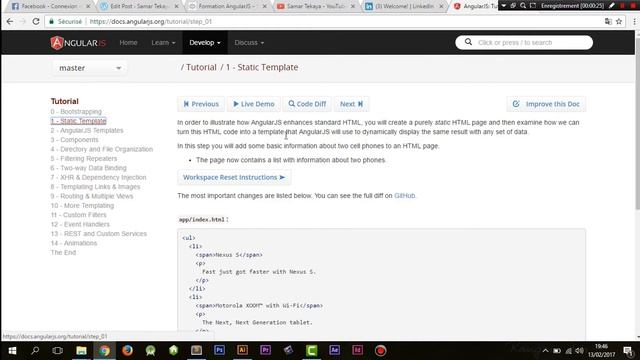Open 12 - Event Handlers in sidebar
The width and height of the screenshot is (640, 360).
[80, 224]
